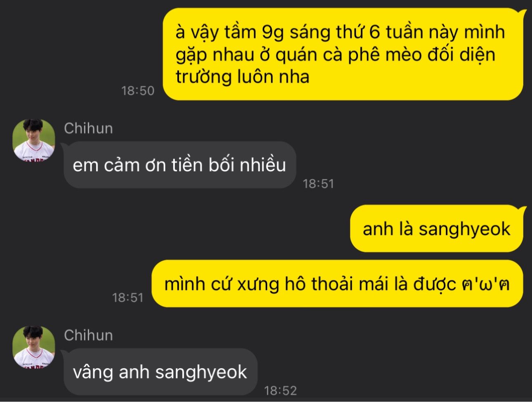Select the gray bubble 'em cảm ơn tiền bối nhiều'
This screenshot has height=402, width=532.
[180, 165]
